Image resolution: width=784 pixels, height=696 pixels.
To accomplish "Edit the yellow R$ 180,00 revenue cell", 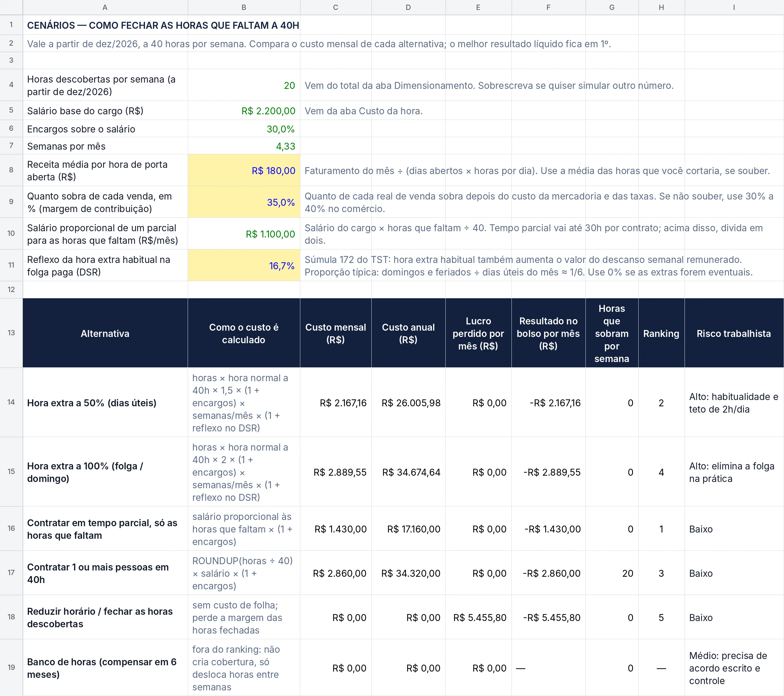I will (244, 170).
